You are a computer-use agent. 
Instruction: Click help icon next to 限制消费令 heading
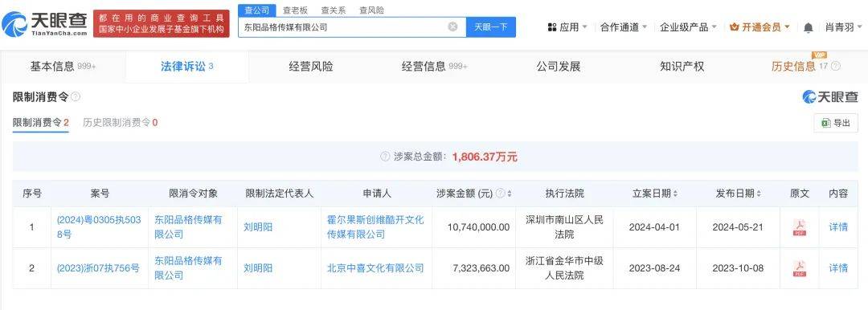pyautogui.click(x=76, y=97)
